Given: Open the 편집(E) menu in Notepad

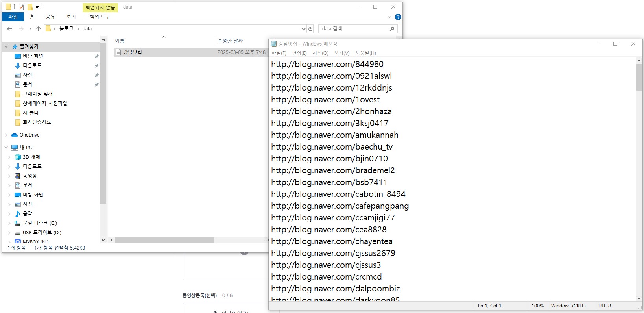Looking at the screenshot, I should click(x=299, y=53).
